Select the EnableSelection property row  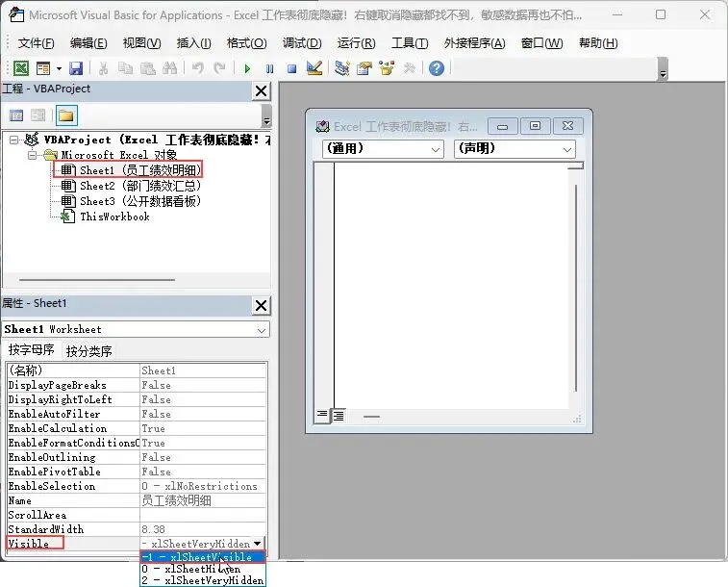click(x=137, y=486)
